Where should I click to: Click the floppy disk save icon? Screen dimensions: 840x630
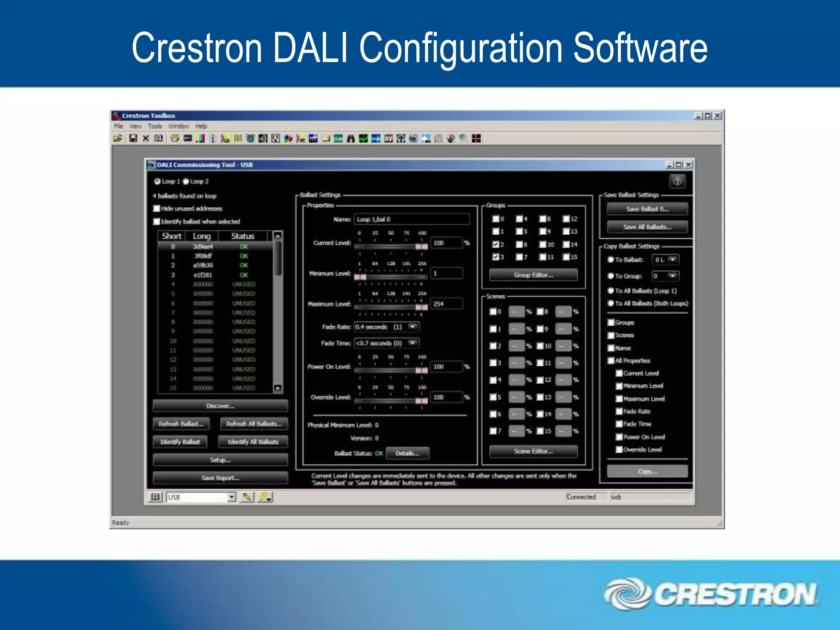point(133,139)
